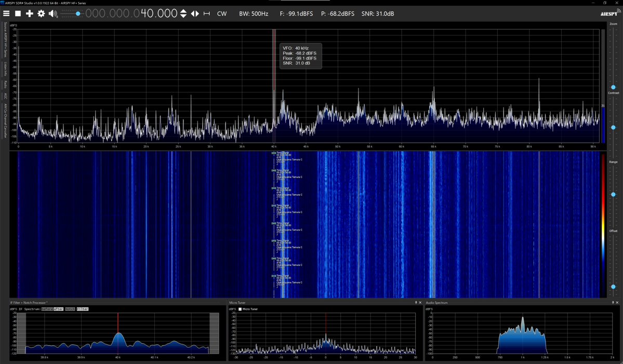
Task: Pin the Audio Spectrum panel
Action: pyautogui.click(x=613, y=302)
